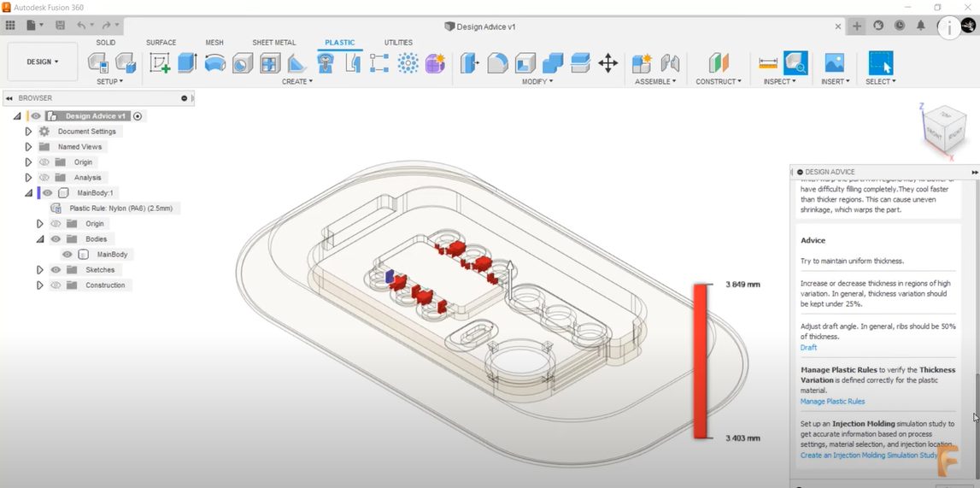Toggle visibility eye of MainBody:1 component
The height and width of the screenshot is (488, 980).
tap(48, 193)
